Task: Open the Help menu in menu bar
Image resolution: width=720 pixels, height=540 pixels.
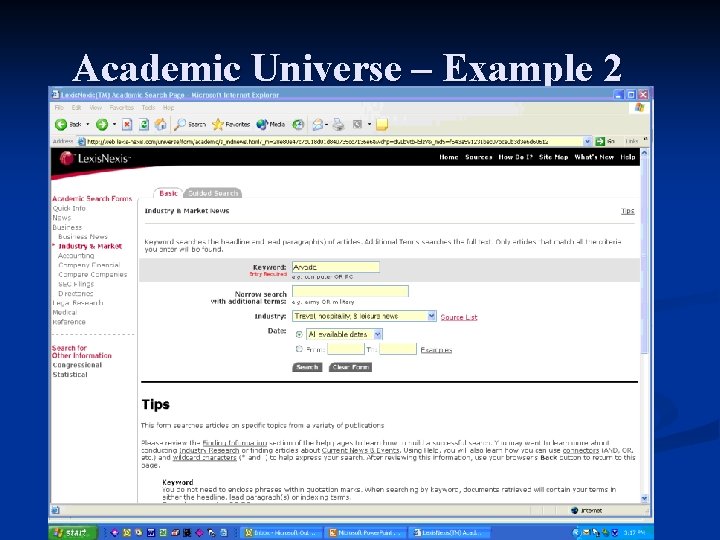Action: [169, 107]
